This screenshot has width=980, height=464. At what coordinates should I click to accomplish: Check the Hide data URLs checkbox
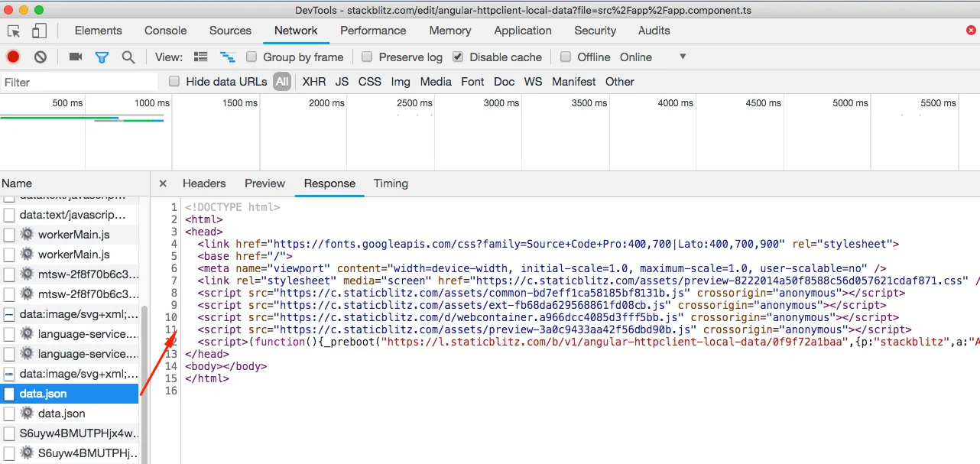point(174,82)
